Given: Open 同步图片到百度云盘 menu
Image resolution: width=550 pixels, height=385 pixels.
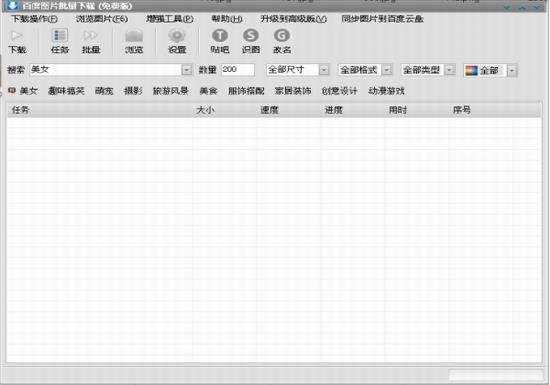Looking at the screenshot, I should click(383, 19).
